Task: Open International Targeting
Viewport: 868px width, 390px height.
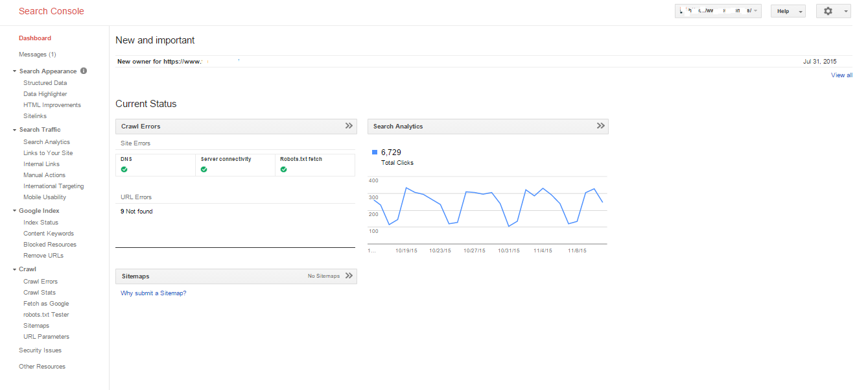Action: [53, 186]
